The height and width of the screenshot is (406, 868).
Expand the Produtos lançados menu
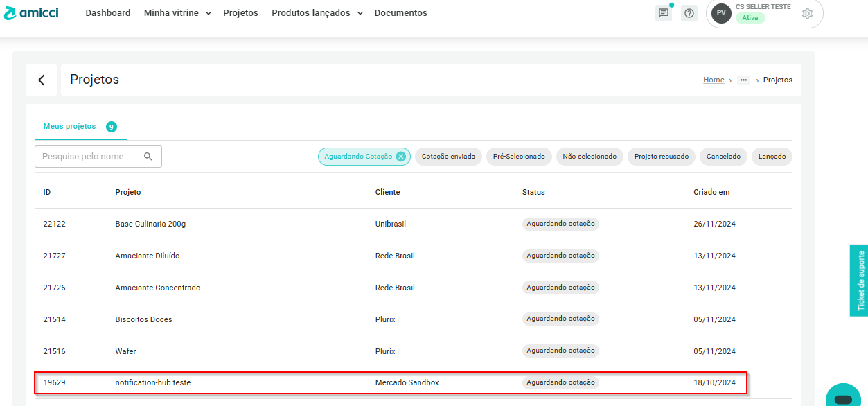tap(317, 13)
